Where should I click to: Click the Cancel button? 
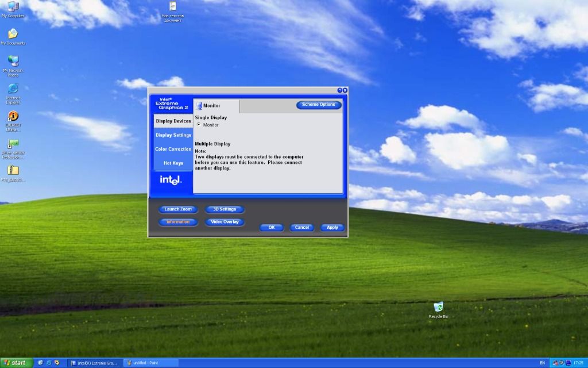302,228
